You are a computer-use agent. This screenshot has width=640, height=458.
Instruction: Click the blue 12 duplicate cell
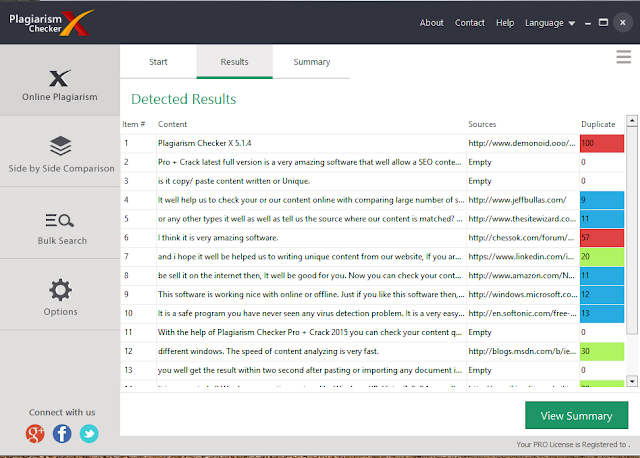(x=602, y=294)
